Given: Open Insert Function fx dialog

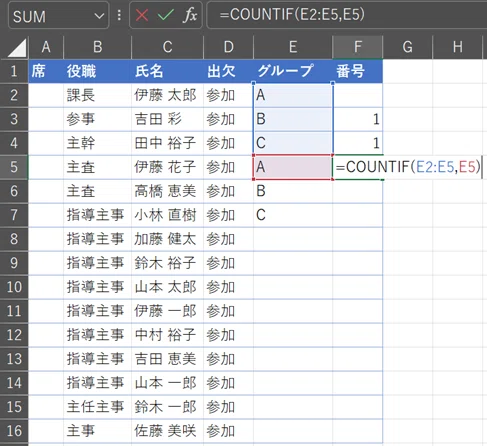Looking at the screenshot, I should pos(190,15).
